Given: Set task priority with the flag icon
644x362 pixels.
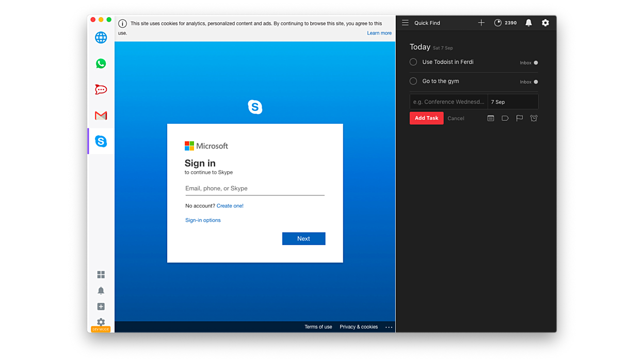Looking at the screenshot, I should pyautogui.click(x=520, y=118).
